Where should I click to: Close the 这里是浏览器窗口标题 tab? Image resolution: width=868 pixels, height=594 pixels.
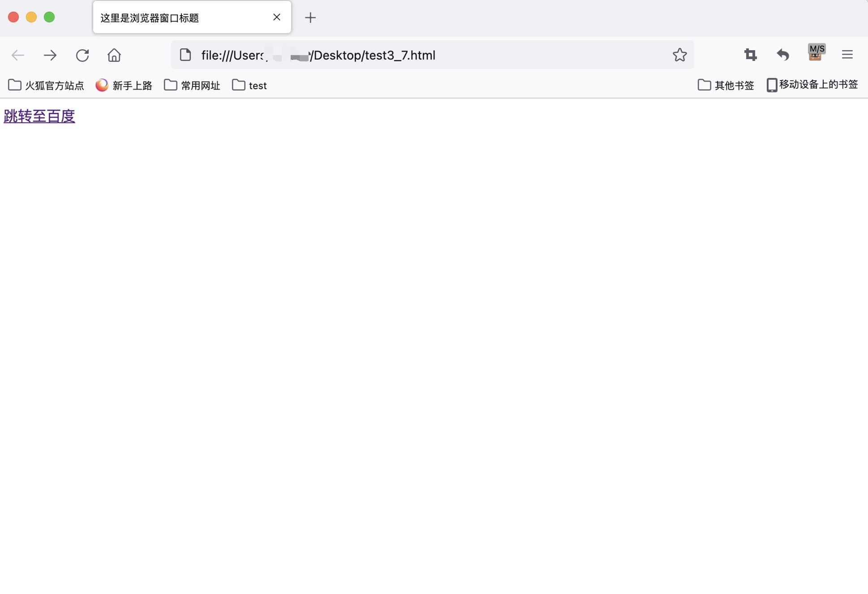[x=277, y=17]
